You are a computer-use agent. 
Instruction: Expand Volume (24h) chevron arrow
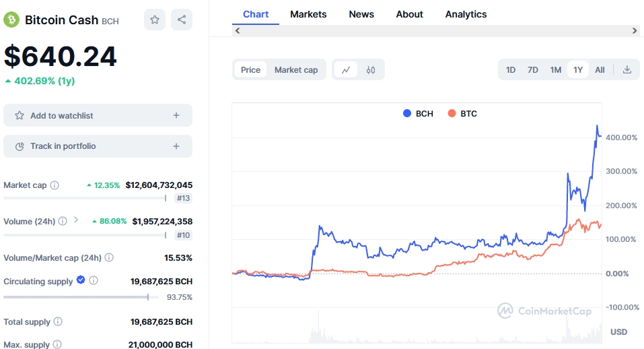coord(76,220)
